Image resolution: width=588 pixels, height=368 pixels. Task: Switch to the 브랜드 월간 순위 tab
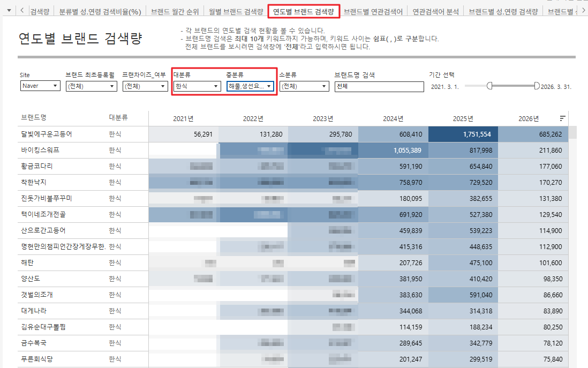click(175, 11)
